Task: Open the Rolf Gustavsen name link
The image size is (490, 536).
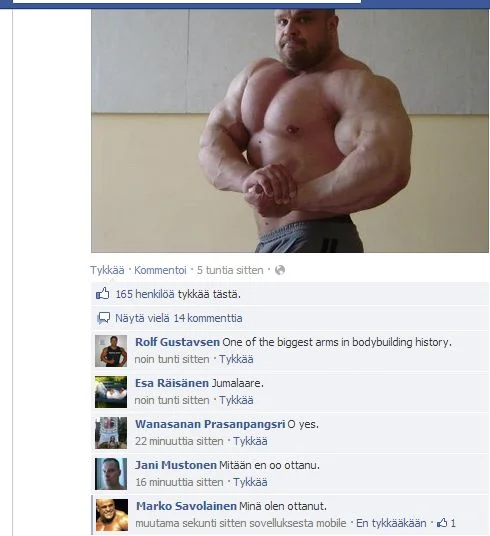Action: point(177,342)
